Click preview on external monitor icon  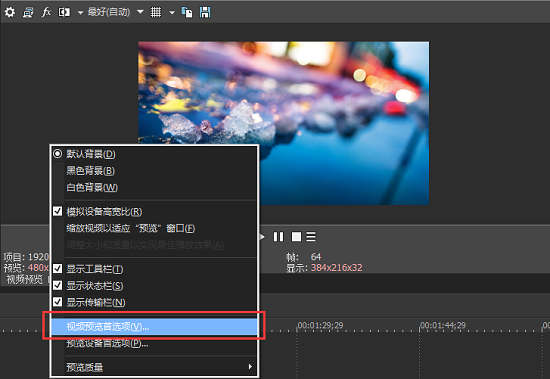point(28,12)
